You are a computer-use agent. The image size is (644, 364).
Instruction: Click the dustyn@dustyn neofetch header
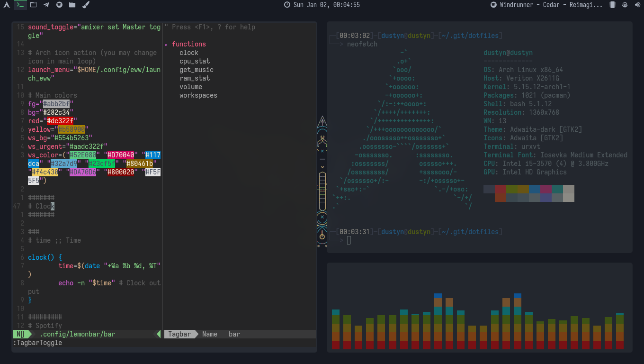(508, 53)
